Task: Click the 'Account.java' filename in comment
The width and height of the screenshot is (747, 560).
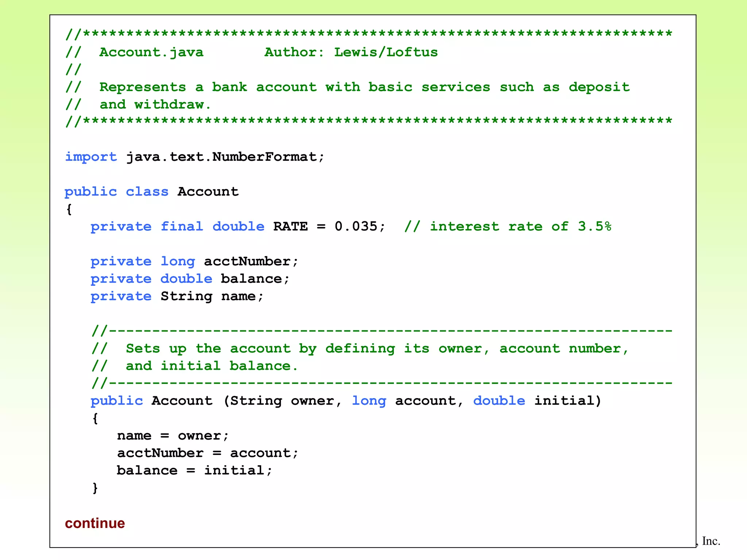Action: coord(151,52)
